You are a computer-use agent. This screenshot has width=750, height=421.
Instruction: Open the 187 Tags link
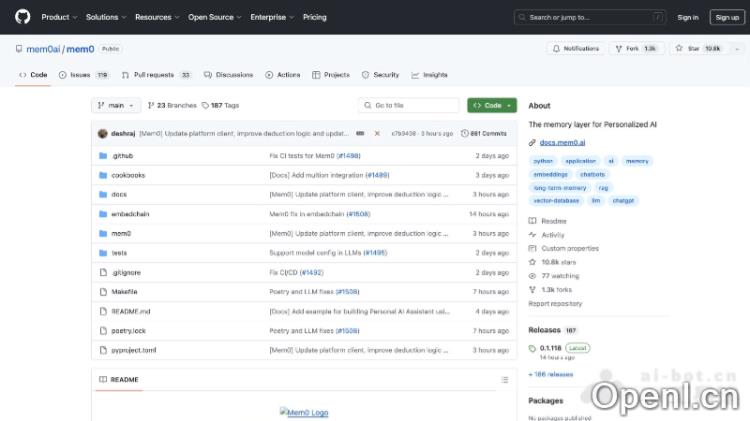[x=220, y=105]
